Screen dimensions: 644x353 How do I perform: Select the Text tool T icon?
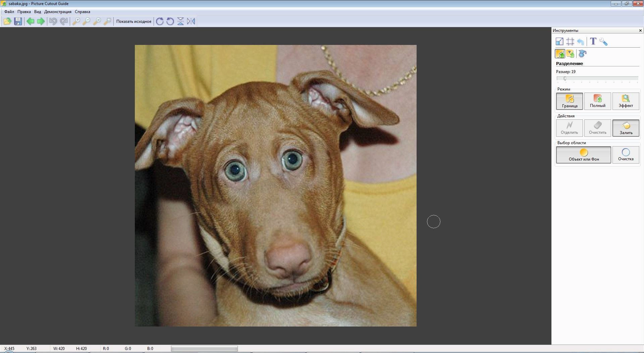tap(593, 41)
